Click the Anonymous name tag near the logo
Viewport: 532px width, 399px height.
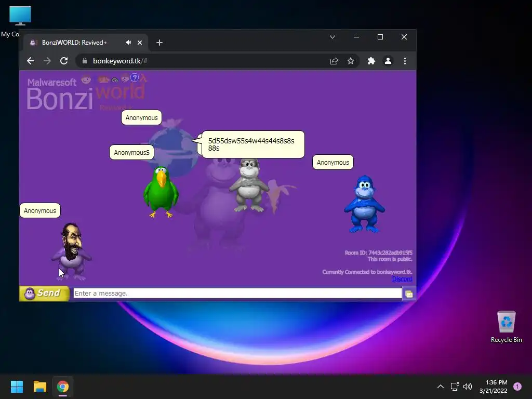pos(141,117)
